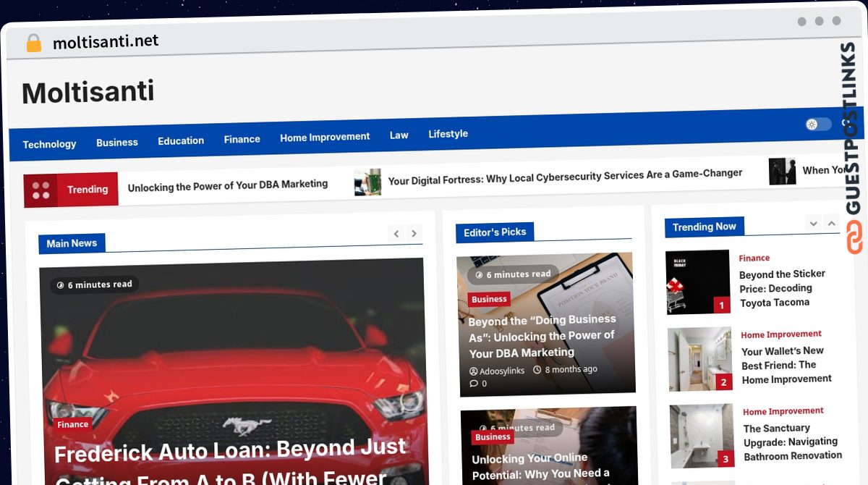This screenshot has height=485, width=868.
Task: Select Lifestyle in navigation bar
Action: 448,134
